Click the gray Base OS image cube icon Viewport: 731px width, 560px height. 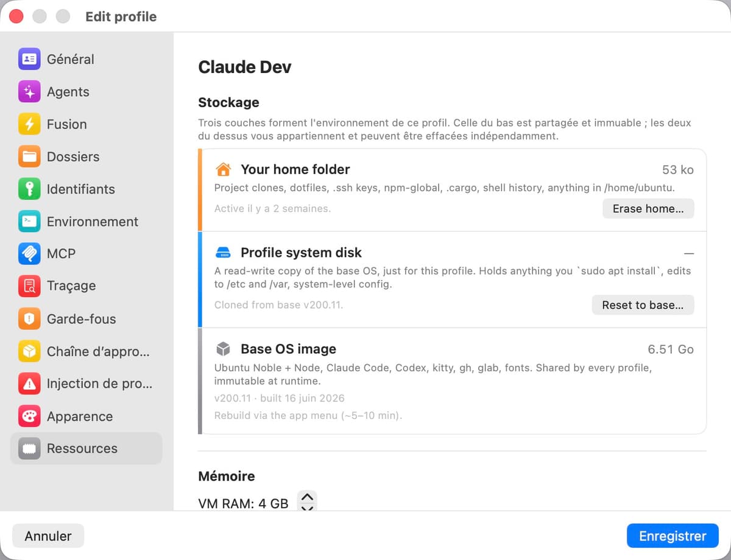[x=224, y=349]
